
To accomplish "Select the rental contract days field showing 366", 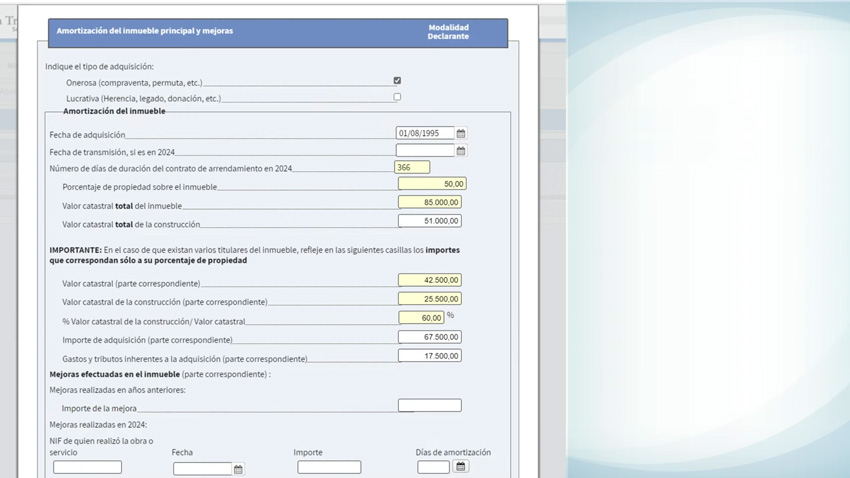I will 412,168.
